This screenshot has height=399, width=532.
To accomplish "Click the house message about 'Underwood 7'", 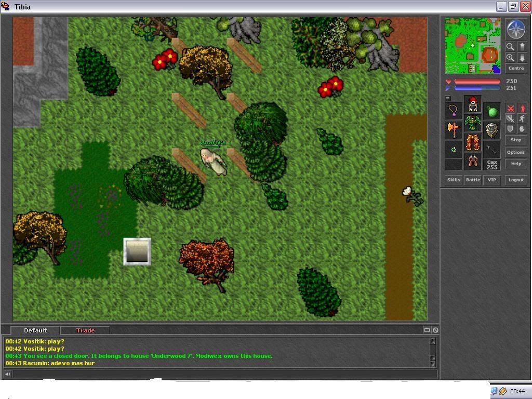I will (139, 356).
